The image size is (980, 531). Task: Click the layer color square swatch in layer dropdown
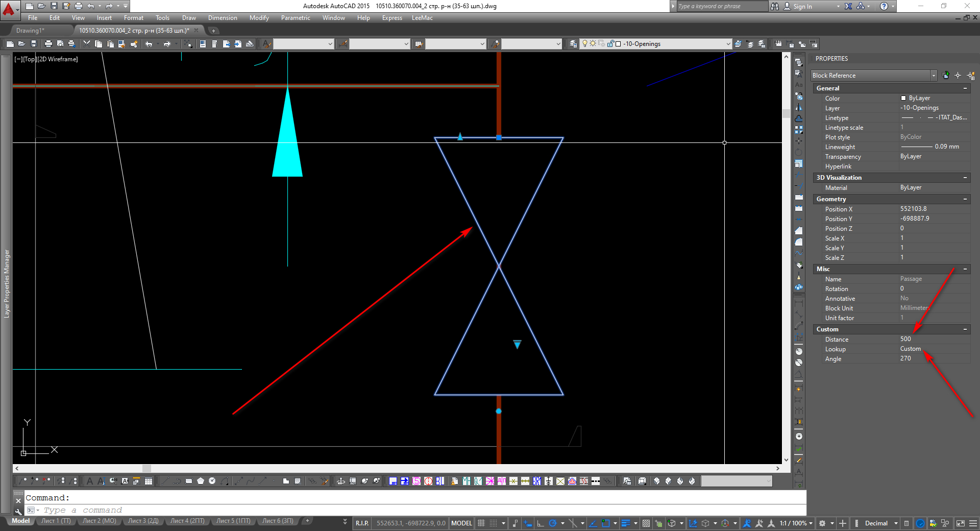[618, 44]
